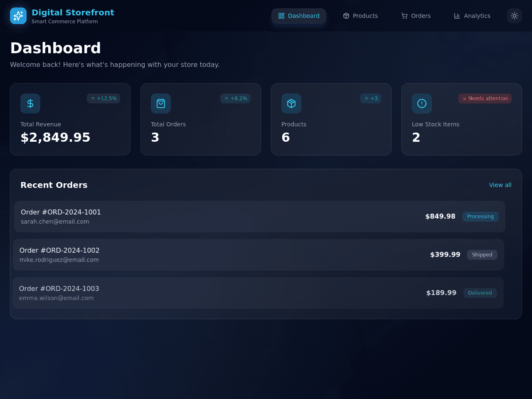The width and height of the screenshot is (532, 399).
Task: Click the Digital Storefront title text
Action: pyautogui.click(x=73, y=12)
